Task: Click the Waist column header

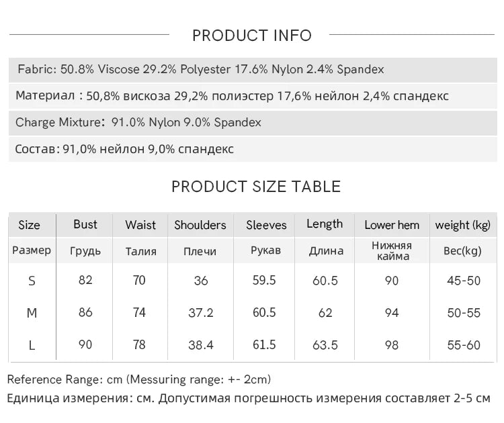Action: coord(140,225)
